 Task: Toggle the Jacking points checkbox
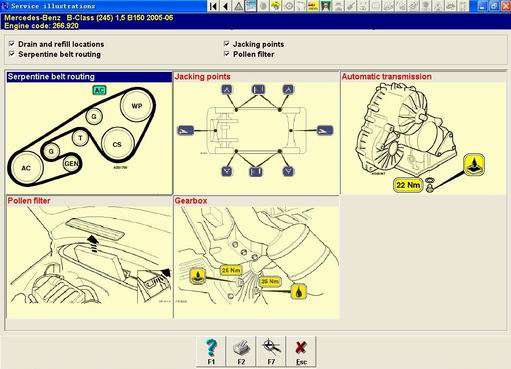(x=227, y=44)
